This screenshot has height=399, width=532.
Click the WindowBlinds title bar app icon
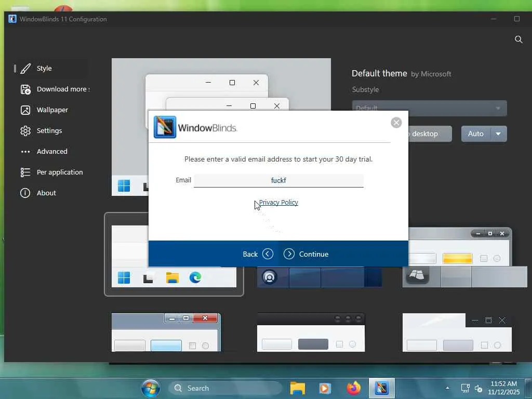pyautogui.click(x=12, y=19)
